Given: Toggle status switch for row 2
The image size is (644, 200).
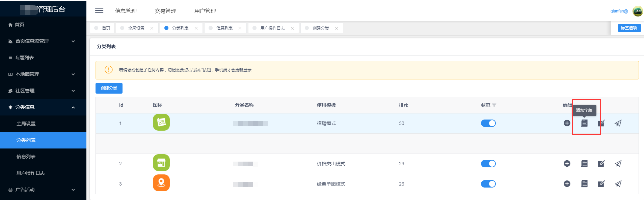Looking at the screenshot, I should point(488,164).
